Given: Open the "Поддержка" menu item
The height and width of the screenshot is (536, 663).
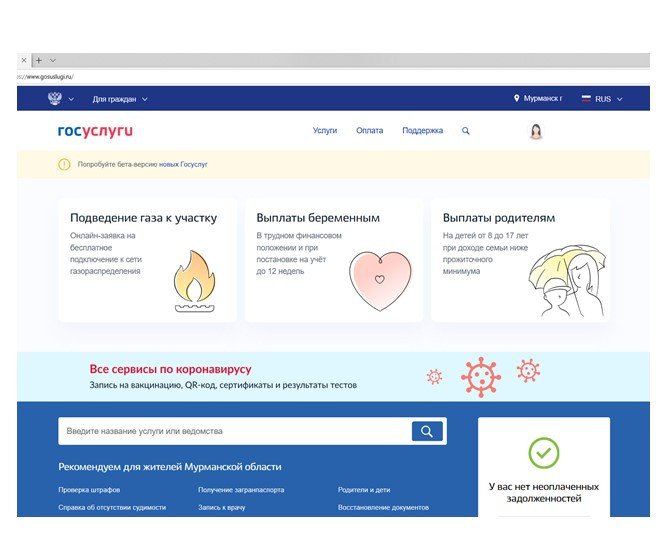Looking at the screenshot, I should click(x=422, y=131).
